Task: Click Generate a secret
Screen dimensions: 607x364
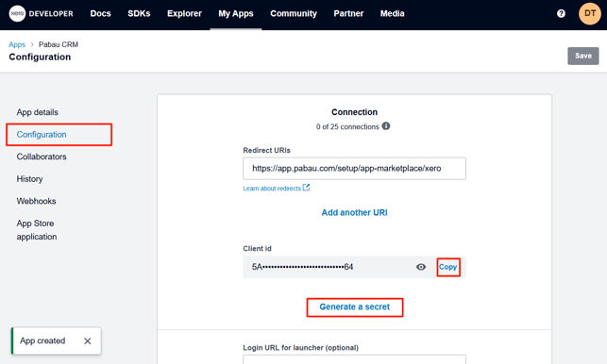Action: [355, 307]
